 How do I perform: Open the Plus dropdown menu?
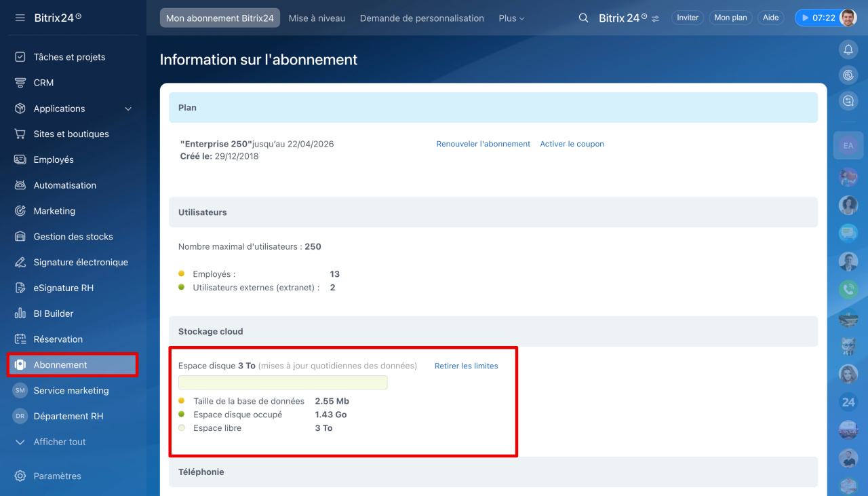point(511,18)
